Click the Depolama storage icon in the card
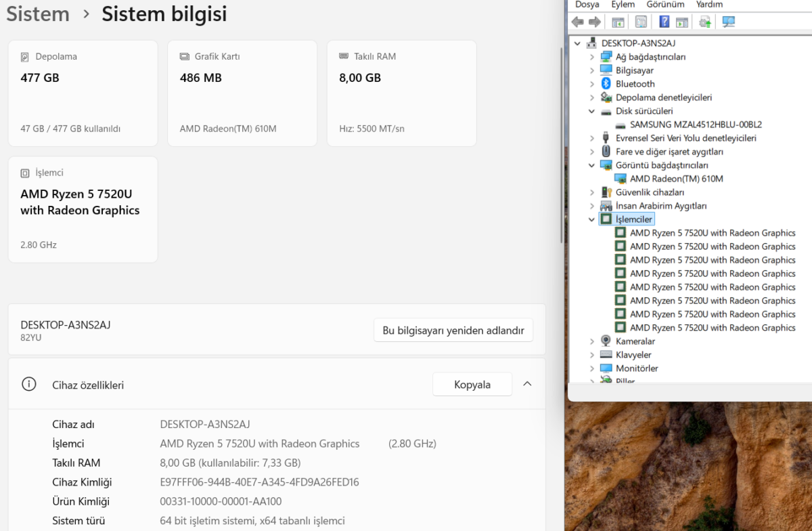 tap(25, 57)
